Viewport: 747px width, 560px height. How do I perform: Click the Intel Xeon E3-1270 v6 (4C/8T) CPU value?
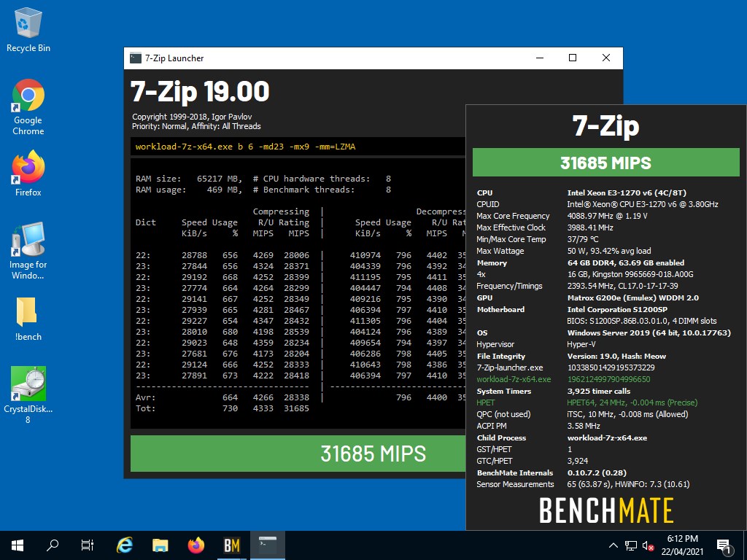627,192
